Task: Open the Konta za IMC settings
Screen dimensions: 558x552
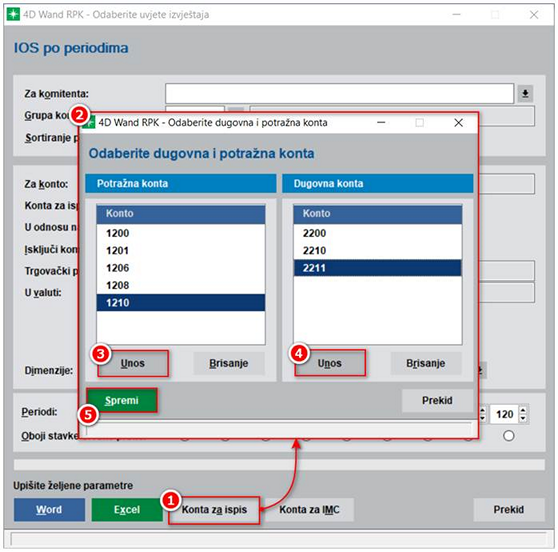Action: (309, 510)
